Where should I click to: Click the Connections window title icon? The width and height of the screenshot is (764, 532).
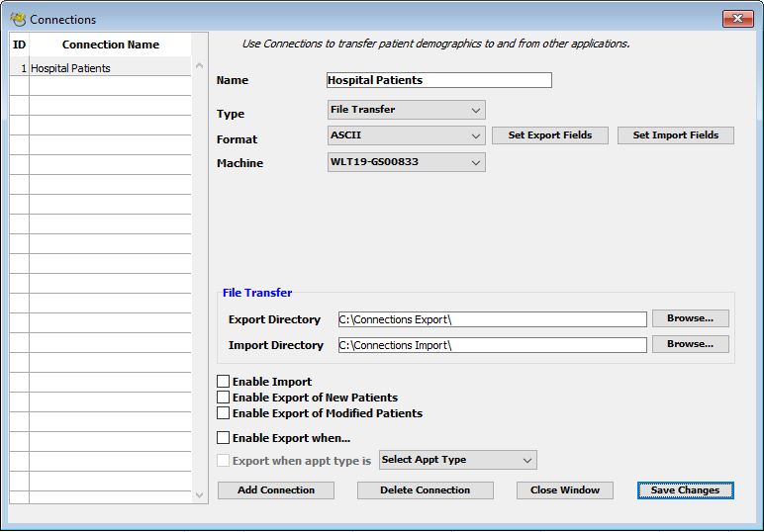coord(17,19)
